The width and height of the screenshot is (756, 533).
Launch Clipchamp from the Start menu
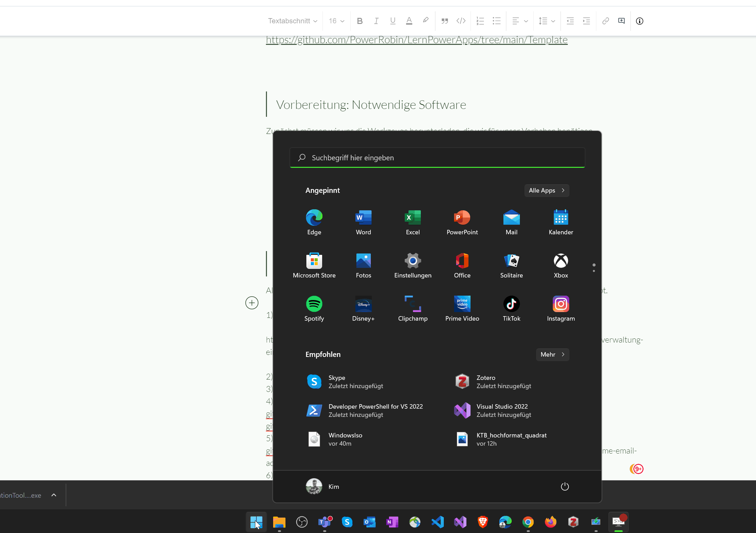click(x=413, y=308)
